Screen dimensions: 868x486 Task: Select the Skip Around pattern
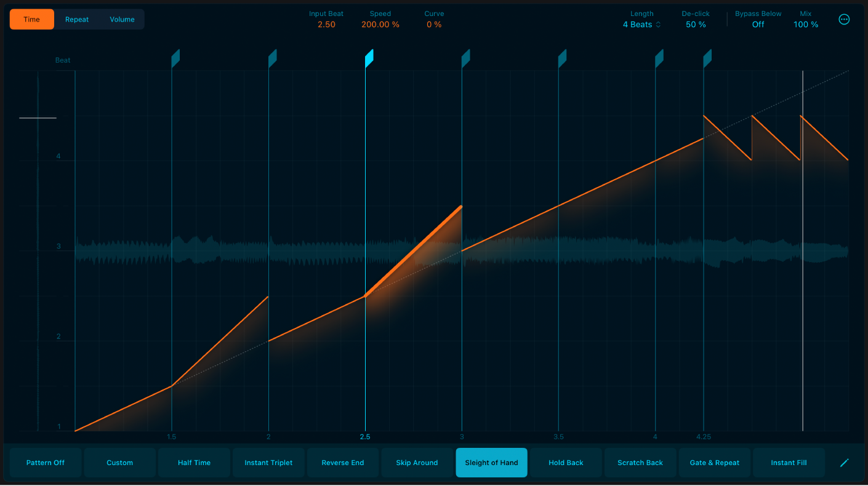pyautogui.click(x=417, y=463)
